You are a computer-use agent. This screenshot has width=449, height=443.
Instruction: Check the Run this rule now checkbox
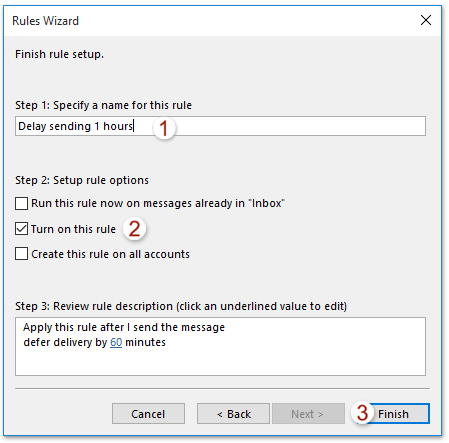click(21, 203)
